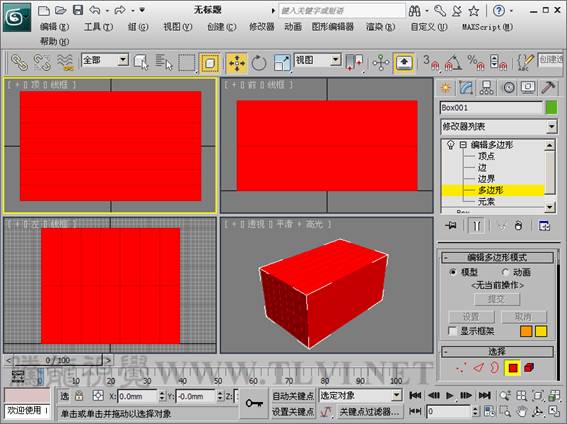Viewport: 567px width, 424px height.
Task: Open the Rendering menu
Action: [x=380, y=26]
